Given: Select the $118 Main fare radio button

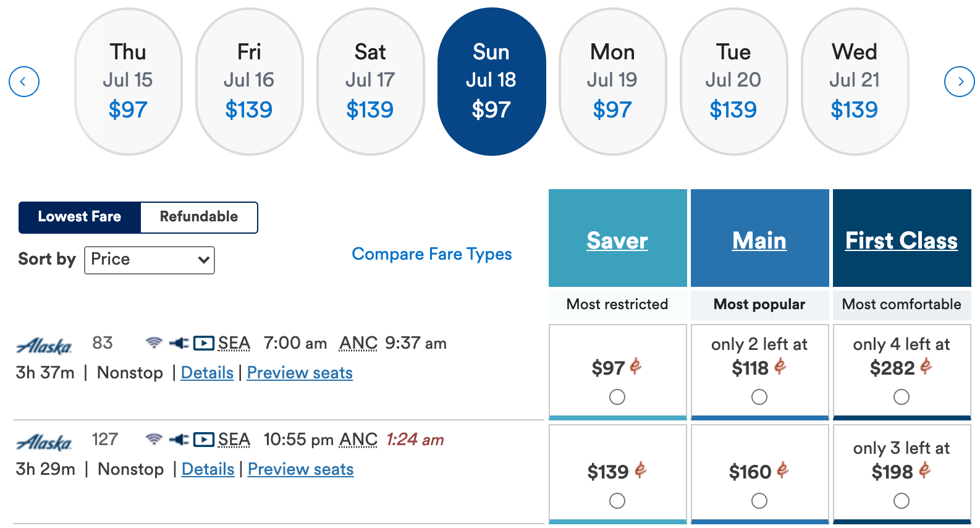Looking at the screenshot, I should [759, 397].
